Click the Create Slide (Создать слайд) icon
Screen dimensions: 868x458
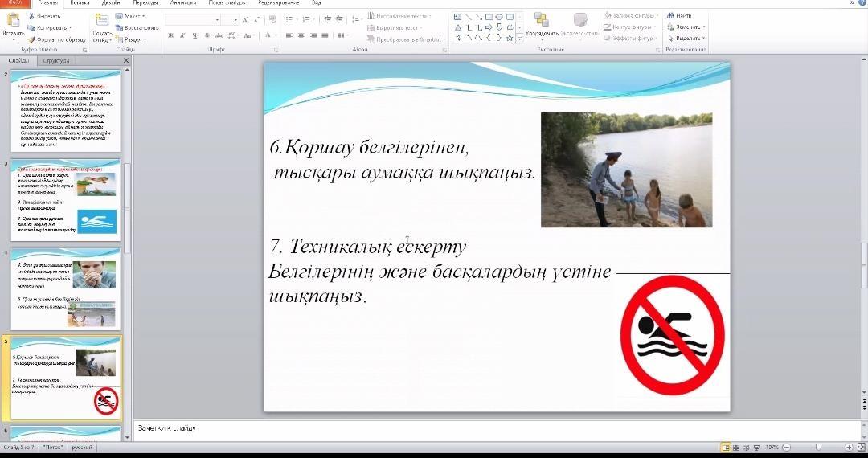point(102,21)
